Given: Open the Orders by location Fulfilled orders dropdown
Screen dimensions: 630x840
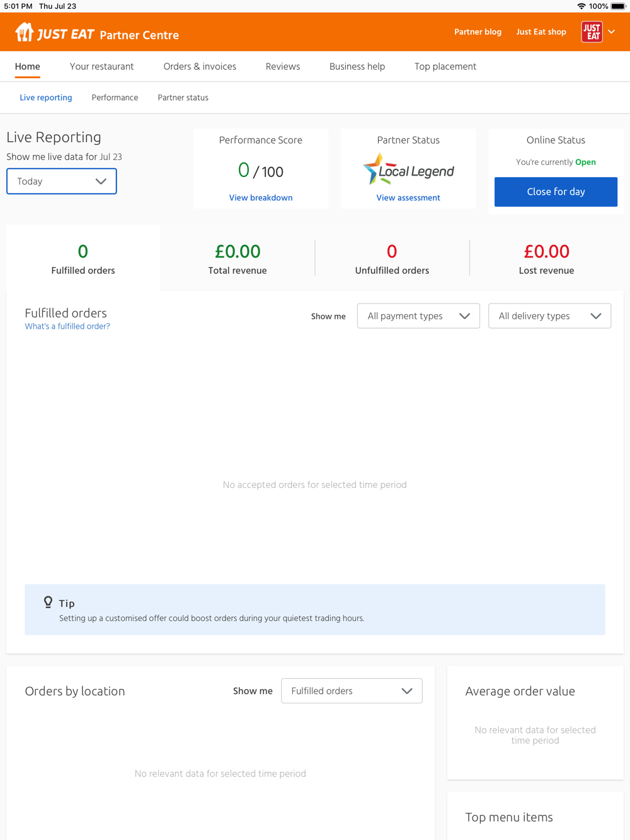Looking at the screenshot, I should coord(352,691).
